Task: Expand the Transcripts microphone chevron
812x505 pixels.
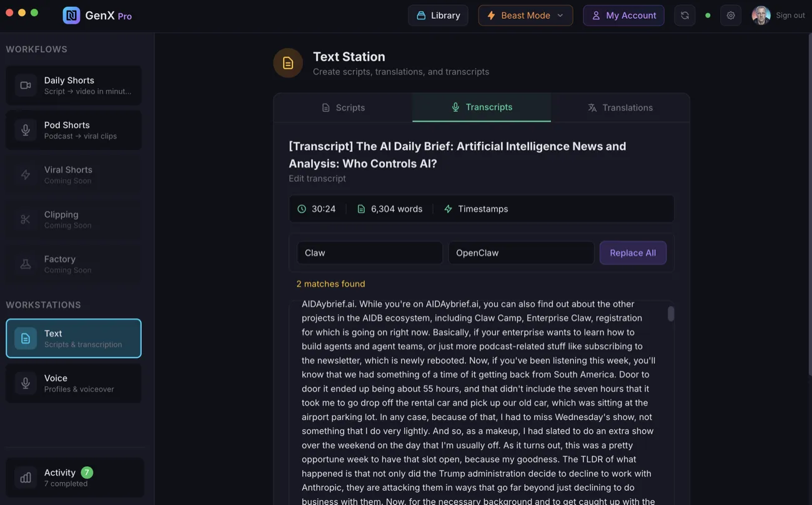Action: point(455,107)
